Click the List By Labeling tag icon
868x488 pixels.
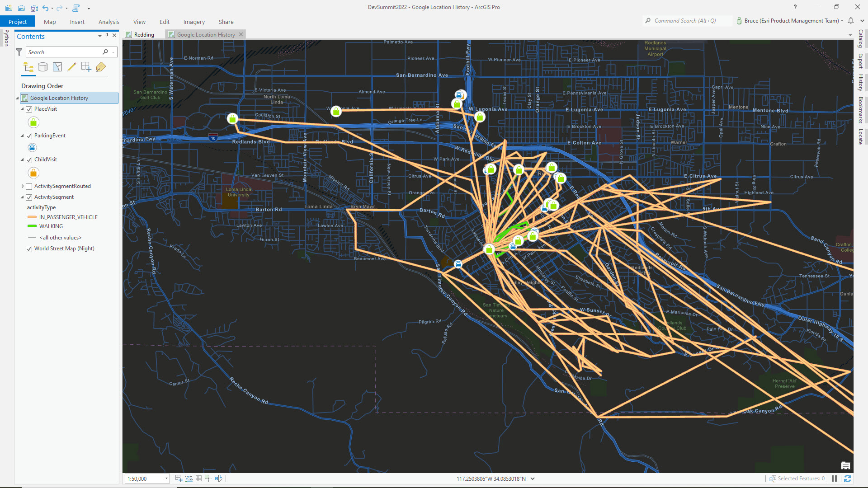(101, 67)
